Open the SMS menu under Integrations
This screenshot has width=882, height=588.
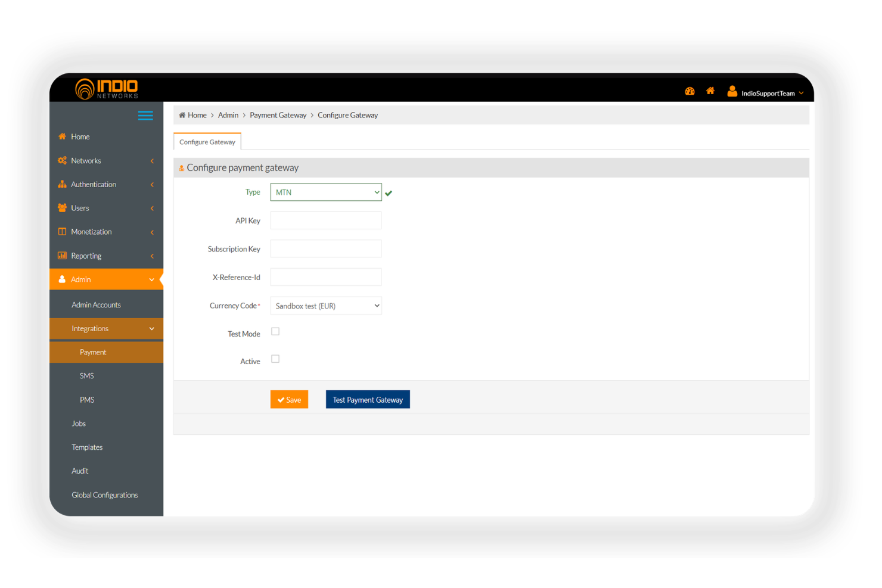click(86, 375)
